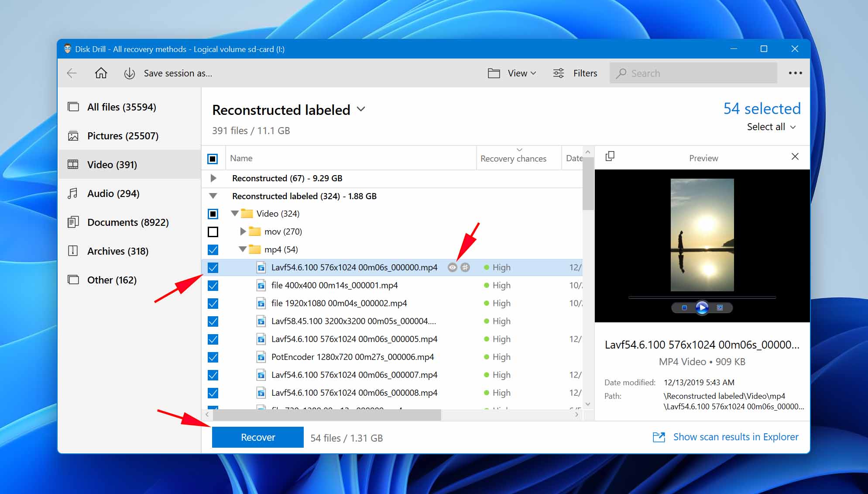Uncheck the Lavf58.45.100 3200x3200 file
This screenshot has height=494, width=868.
point(213,321)
